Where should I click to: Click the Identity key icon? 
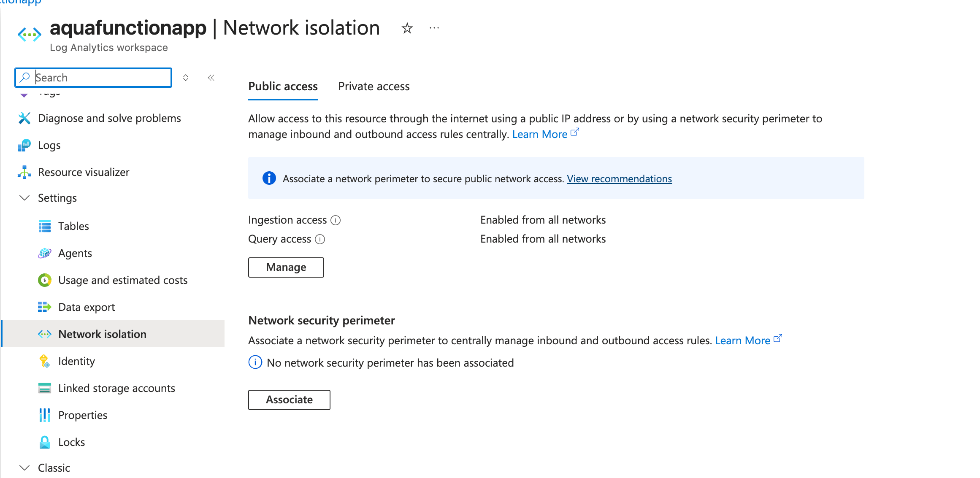click(x=45, y=361)
